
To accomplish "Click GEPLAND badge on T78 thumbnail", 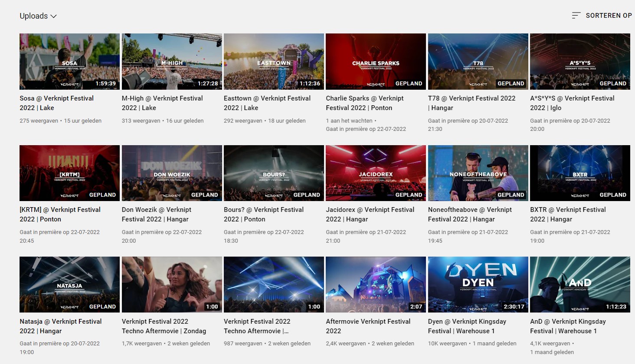I will click(x=511, y=84).
